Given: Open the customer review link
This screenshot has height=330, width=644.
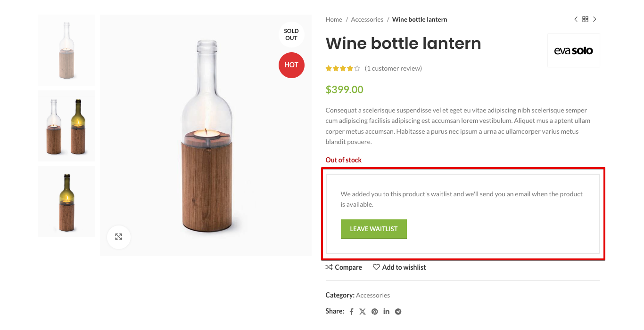Looking at the screenshot, I should tap(393, 69).
